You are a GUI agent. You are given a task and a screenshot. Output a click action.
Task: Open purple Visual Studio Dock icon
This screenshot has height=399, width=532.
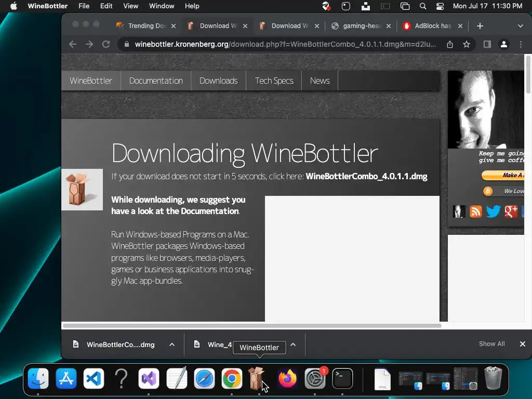point(149,378)
